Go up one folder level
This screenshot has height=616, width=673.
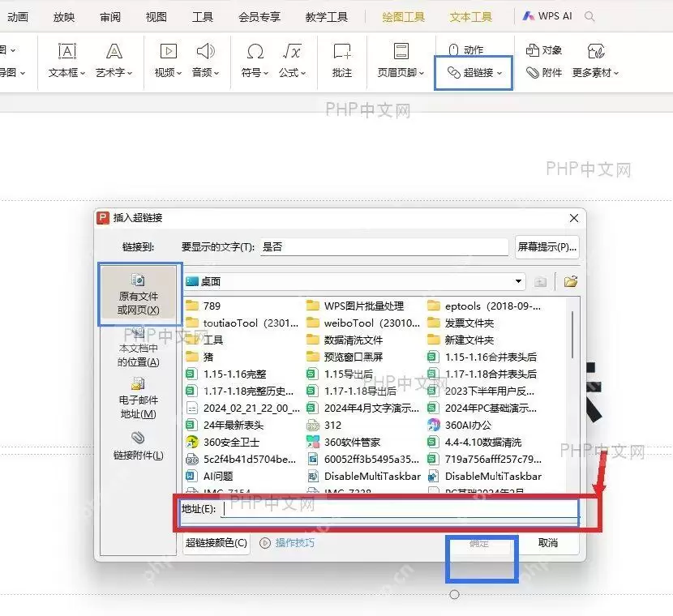pos(540,282)
